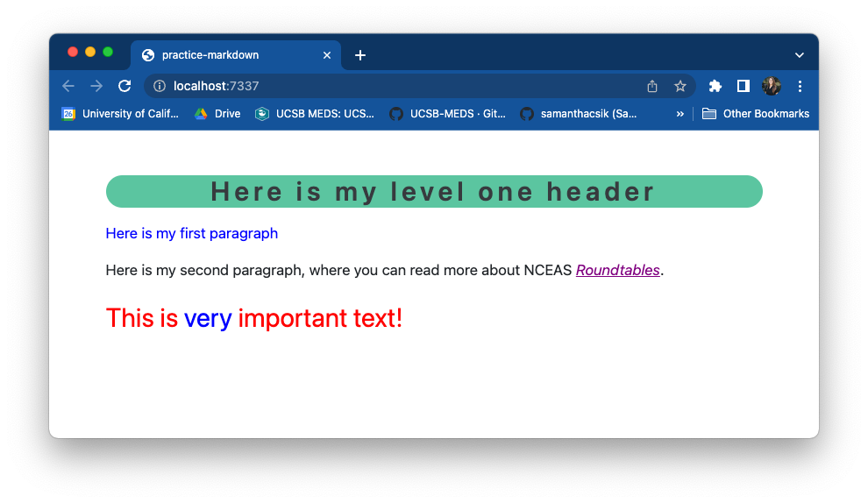Click the share page icon
The width and height of the screenshot is (868, 503).
(651, 86)
